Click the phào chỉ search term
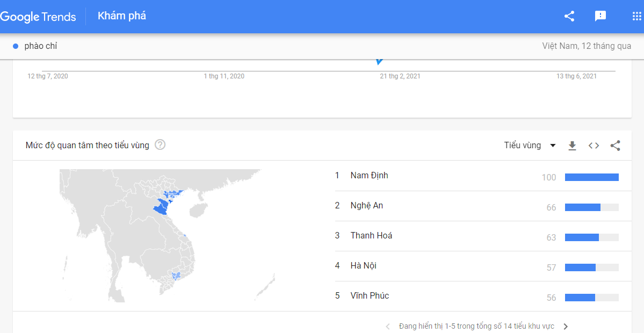The image size is (644, 333). click(x=41, y=46)
